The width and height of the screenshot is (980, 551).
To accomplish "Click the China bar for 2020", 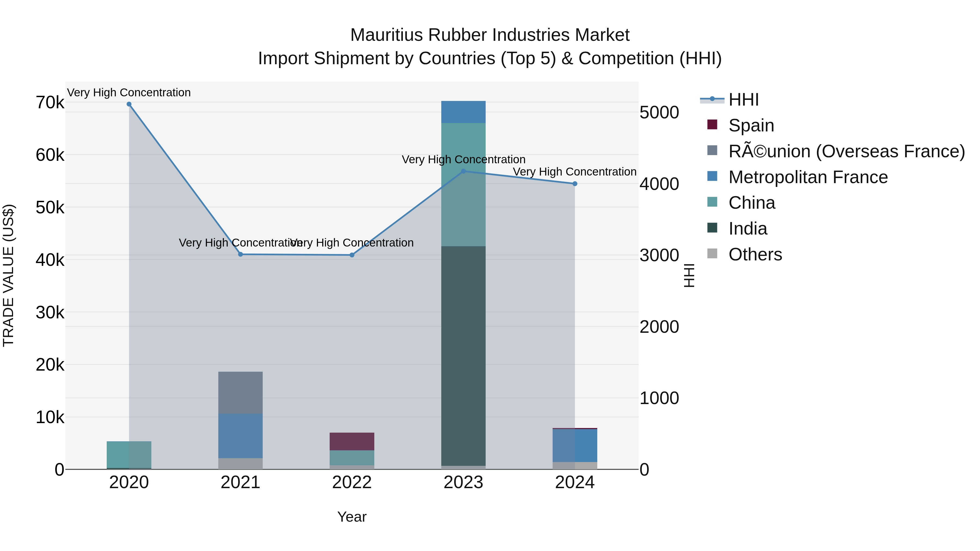I will click(129, 455).
